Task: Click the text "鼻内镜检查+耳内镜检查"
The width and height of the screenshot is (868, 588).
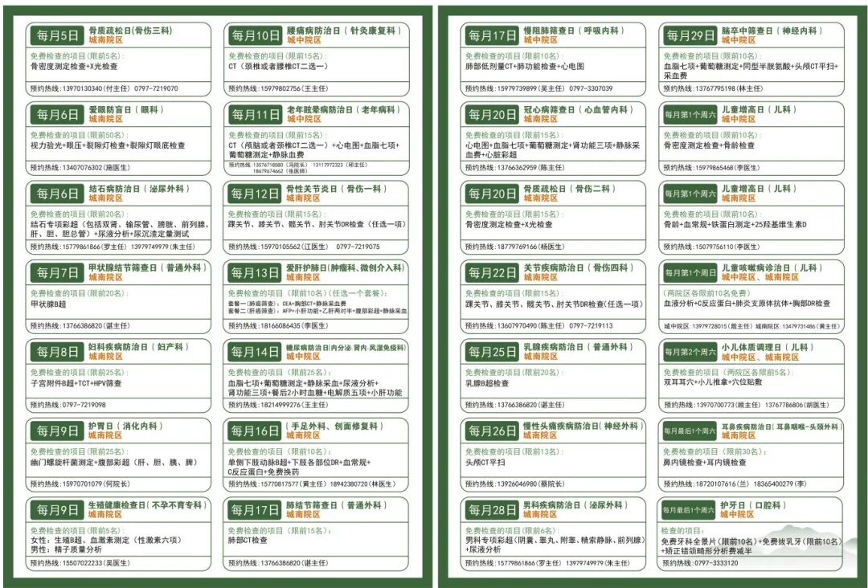Action: 705,462
